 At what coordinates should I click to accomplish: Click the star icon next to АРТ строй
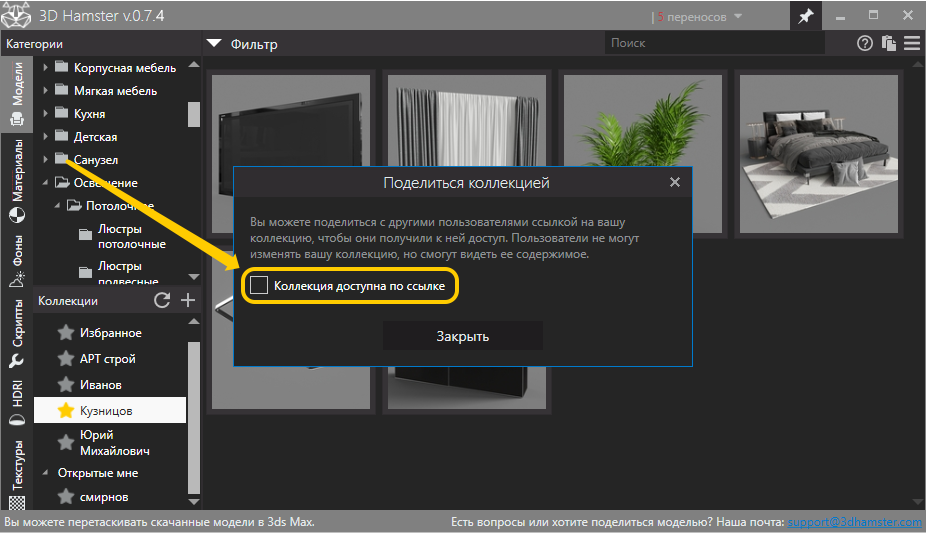pos(66,359)
